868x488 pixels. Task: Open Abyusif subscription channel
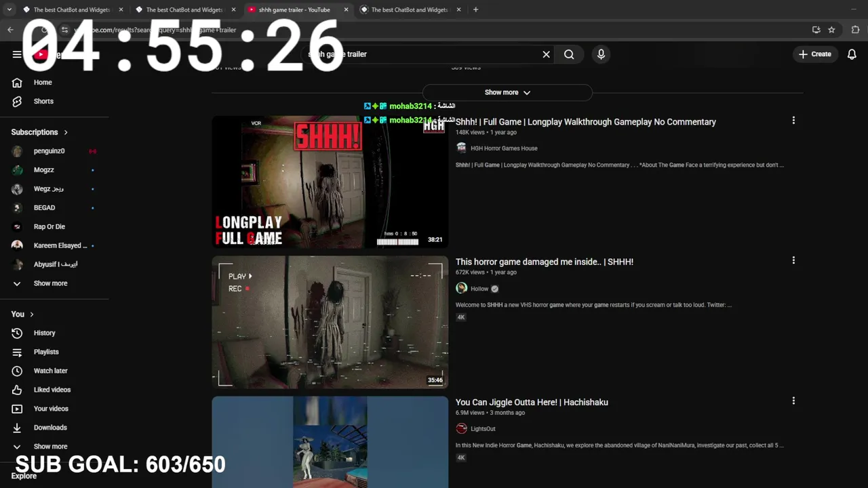[x=54, y=264]
